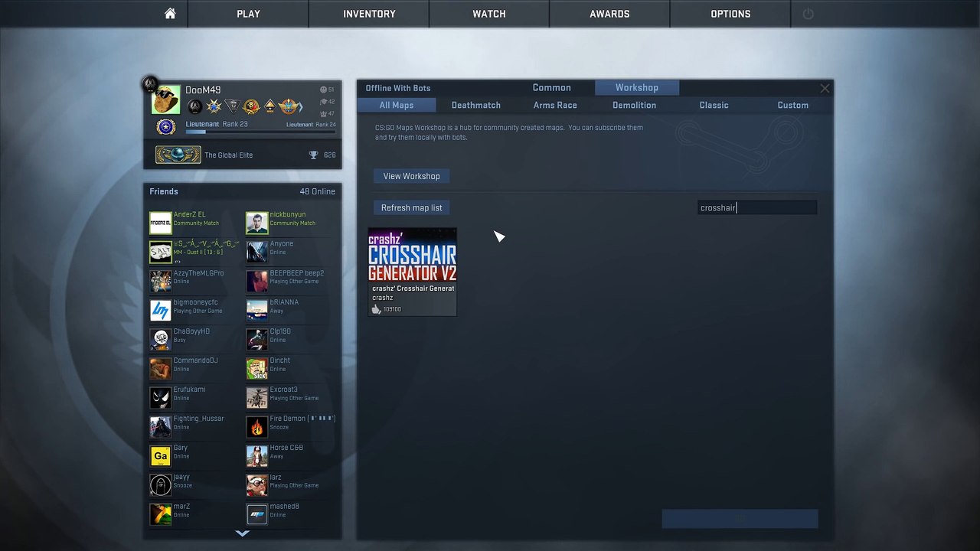Open the AWARDS menu
The width and height of the screenshot is (980, 551).
[x=609, y=14]
